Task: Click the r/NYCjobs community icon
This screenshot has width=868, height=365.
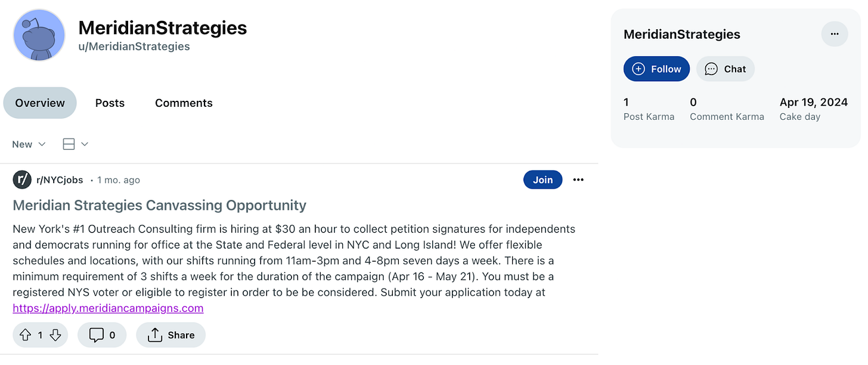Action: pyautogui.click(x=21, y=180)
